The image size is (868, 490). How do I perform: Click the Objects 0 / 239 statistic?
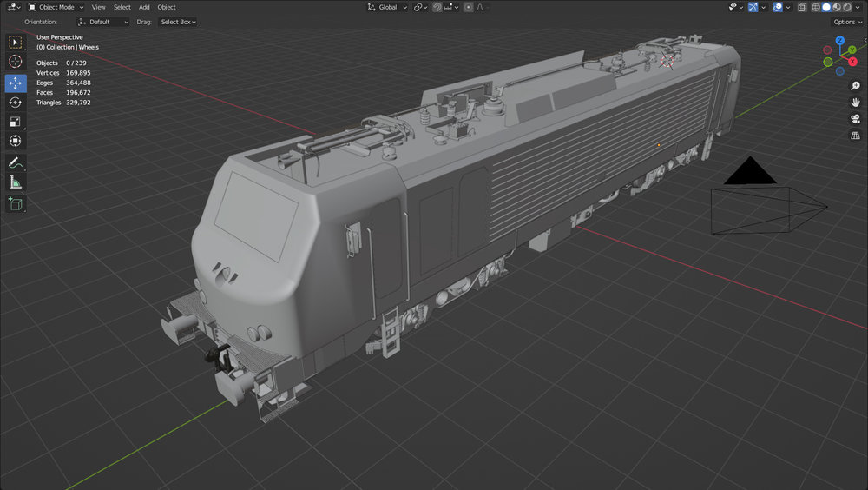[x=62, y=63]
